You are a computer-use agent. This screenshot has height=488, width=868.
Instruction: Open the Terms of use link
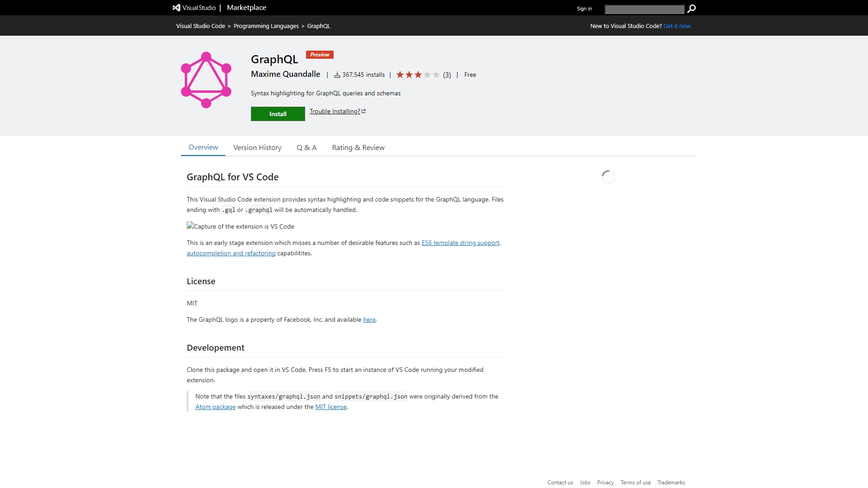(x=636, y=483)
